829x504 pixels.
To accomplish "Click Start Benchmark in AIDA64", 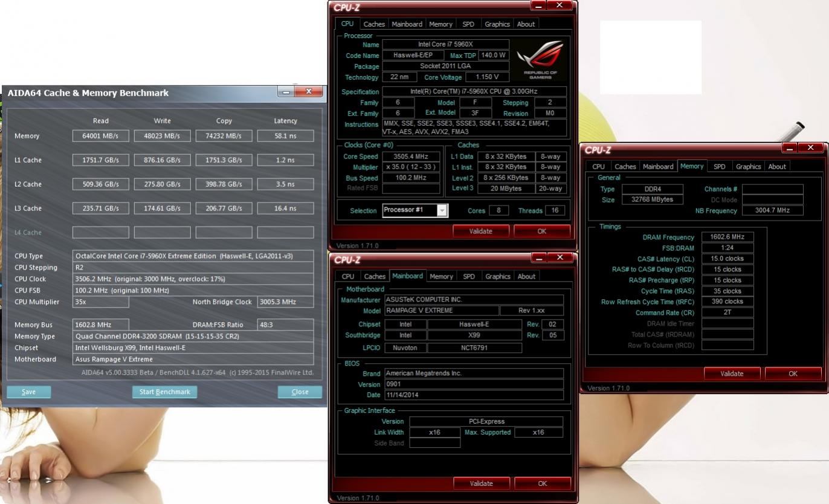I will click(x=164, y=392).
